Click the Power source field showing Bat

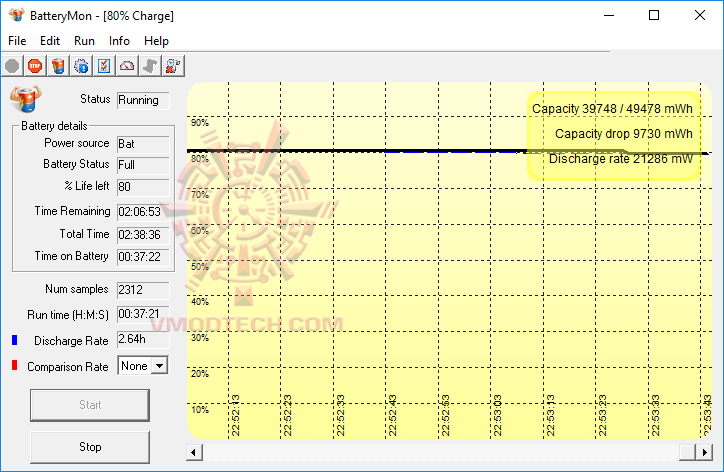coord(143,144)
